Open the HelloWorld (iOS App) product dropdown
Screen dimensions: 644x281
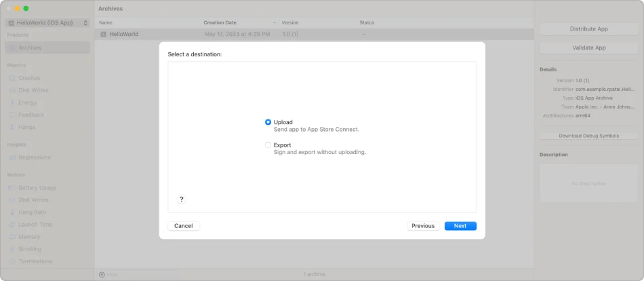pos(47,23)
